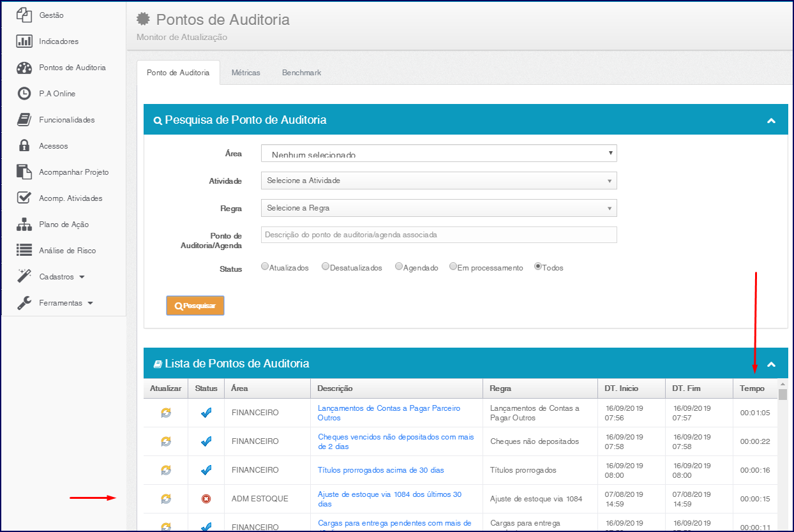Click status checkmark for Títulos prorrogados row
The width and height of the screenshot is (794, 532).
(x=206, y=470)
